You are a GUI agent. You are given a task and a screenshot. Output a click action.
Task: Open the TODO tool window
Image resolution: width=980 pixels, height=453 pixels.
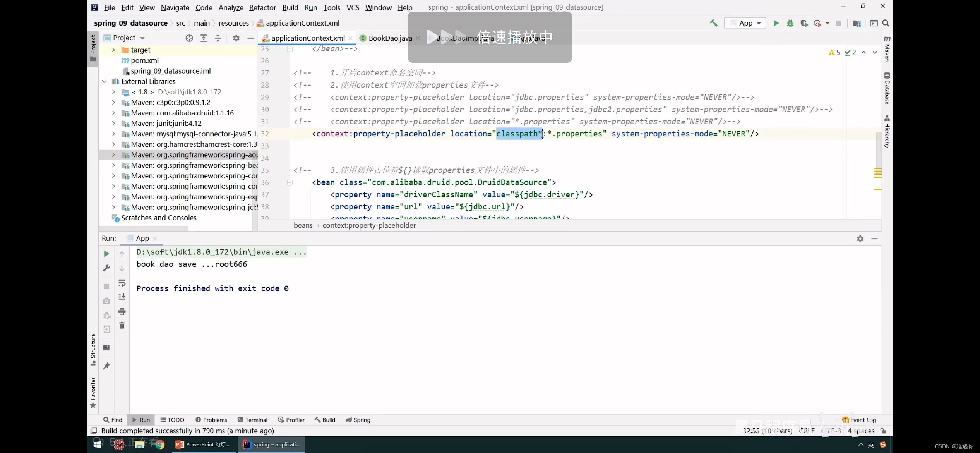point(172,420)
